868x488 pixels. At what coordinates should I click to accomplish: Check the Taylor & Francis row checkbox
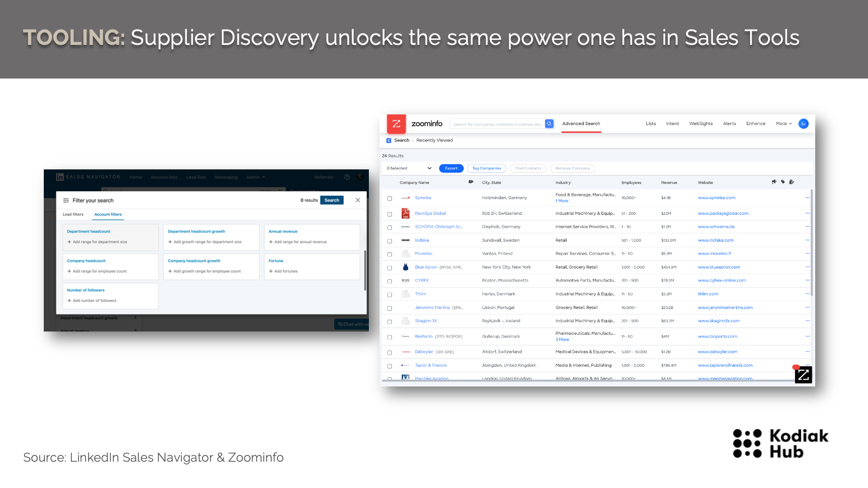tap(390, 366)
